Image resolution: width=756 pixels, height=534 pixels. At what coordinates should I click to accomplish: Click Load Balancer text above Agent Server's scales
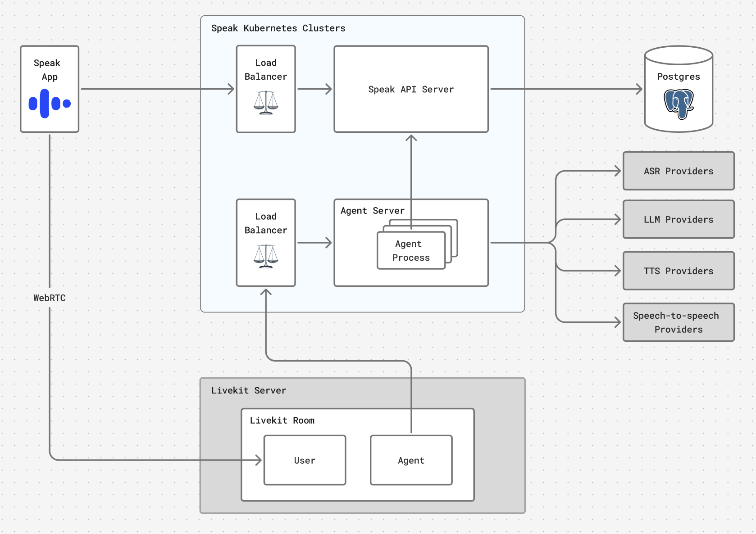[x=266, y=223]
